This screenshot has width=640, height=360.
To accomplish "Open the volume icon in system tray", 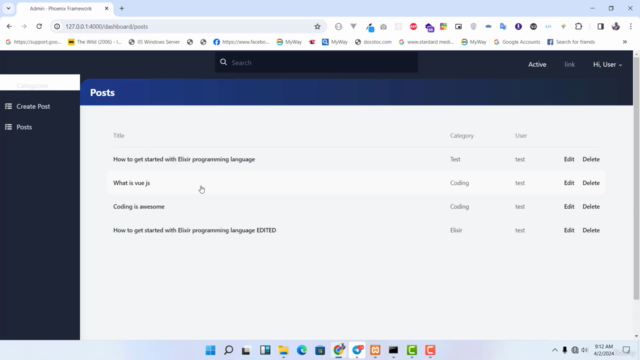I will (584, 350).
